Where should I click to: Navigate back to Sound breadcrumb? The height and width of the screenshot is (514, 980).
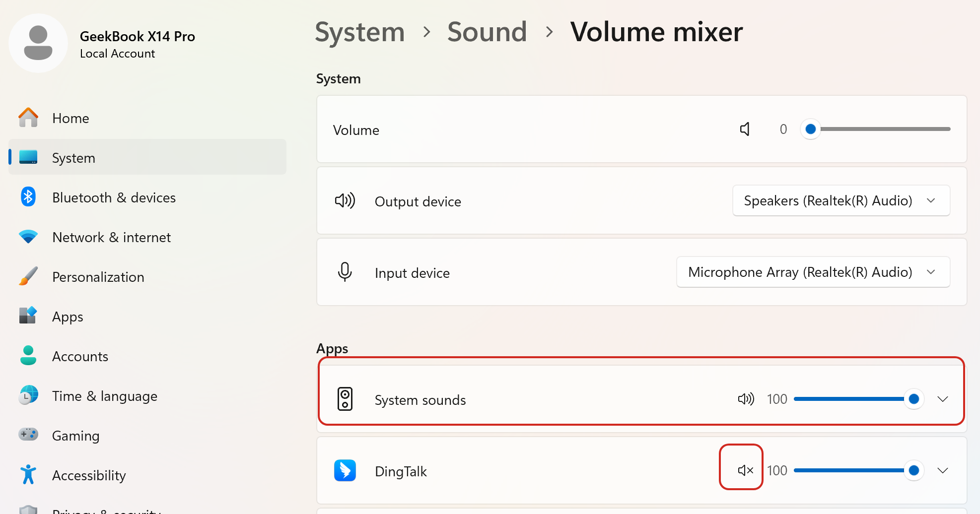pos(487,32)
